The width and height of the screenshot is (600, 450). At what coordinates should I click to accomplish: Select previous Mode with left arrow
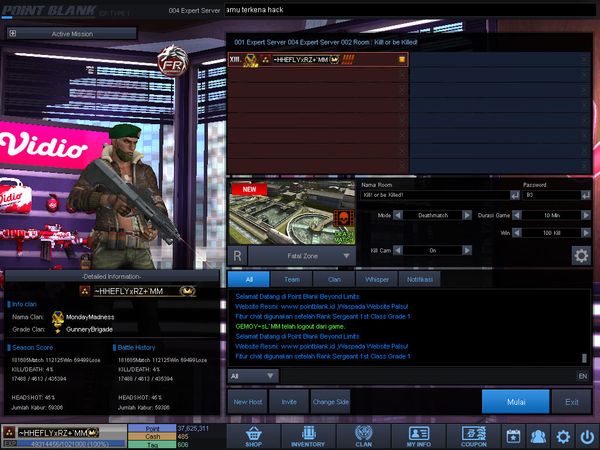click(398, 215)
